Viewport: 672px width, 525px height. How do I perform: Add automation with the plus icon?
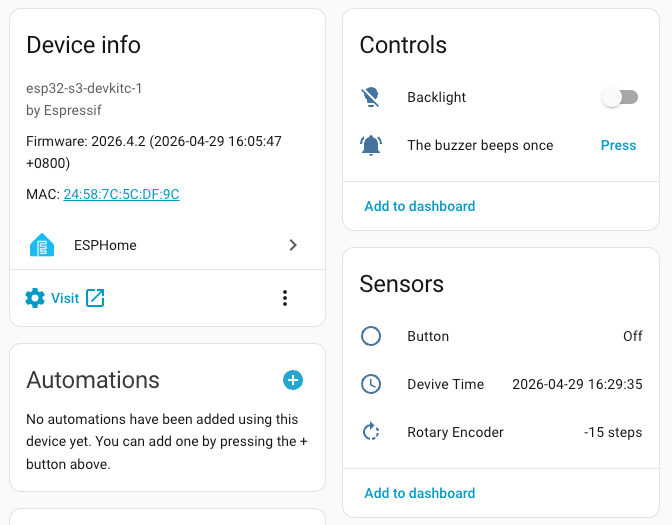293,380
